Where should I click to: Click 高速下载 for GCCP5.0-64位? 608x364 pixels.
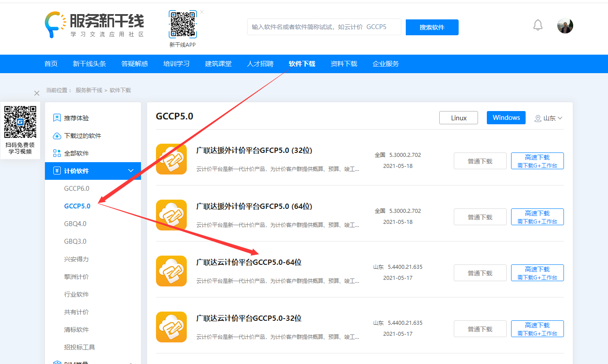tap(538, 273)
